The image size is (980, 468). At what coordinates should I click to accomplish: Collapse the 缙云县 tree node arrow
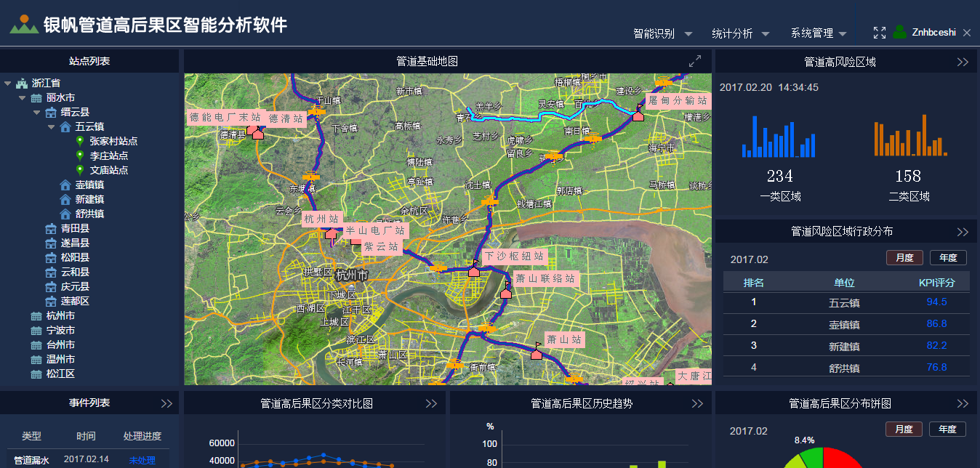(x=37, y=113)
